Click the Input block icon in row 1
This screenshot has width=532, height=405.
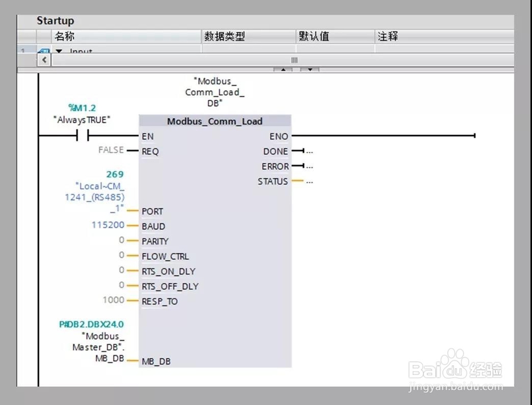point(45,50)
